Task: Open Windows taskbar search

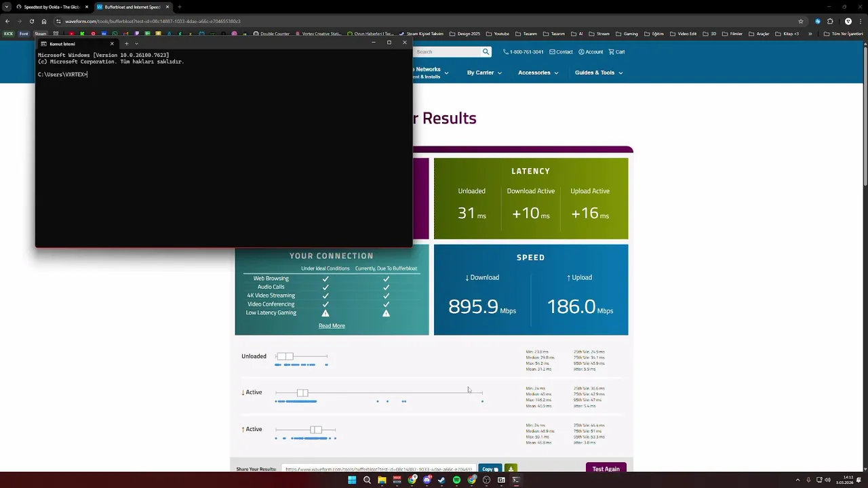Action: [367, 480]
